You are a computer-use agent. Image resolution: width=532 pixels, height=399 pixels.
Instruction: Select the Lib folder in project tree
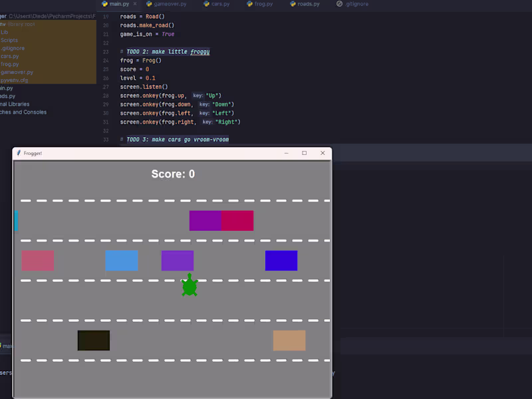click(x=5, y=32)
